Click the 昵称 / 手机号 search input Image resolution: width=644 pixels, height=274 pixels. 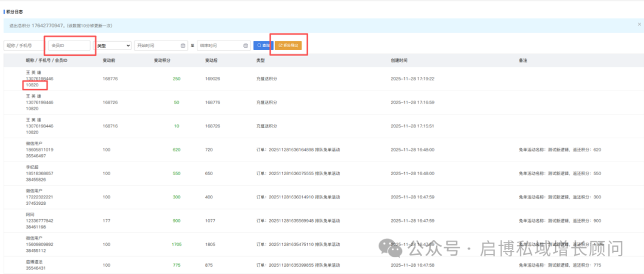(x=24, y=45)
